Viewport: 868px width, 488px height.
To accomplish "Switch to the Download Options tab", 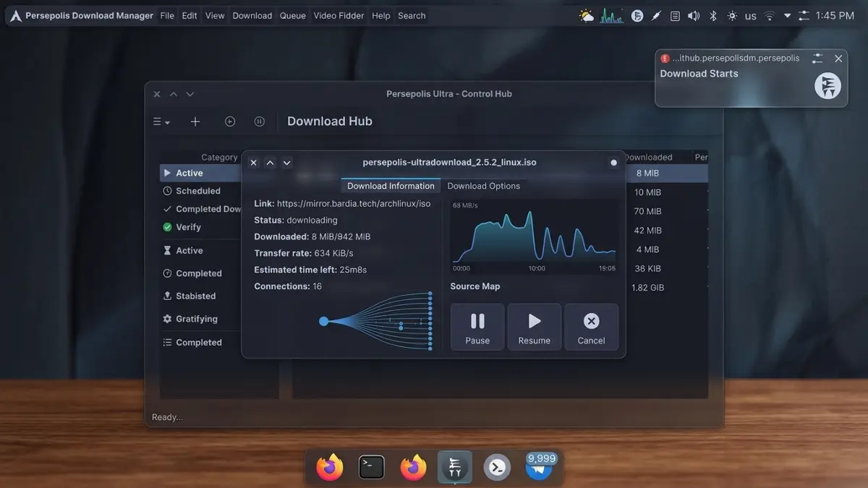I will tap(484, 186).
